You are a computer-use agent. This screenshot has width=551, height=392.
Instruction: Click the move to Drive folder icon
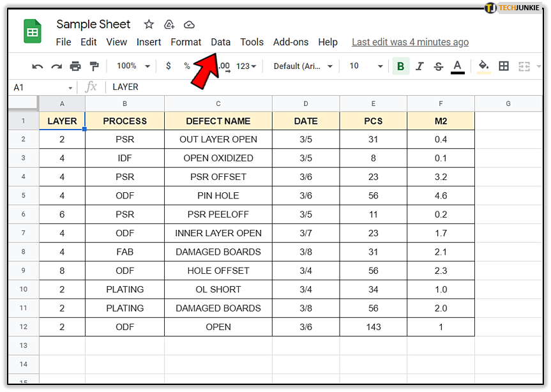(169, 24)
